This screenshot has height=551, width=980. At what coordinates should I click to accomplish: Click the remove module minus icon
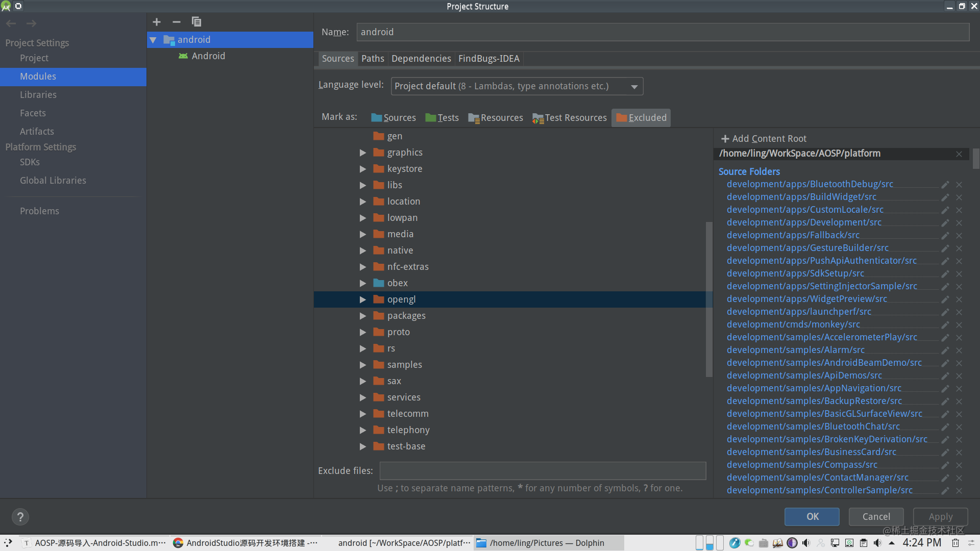click(x=177, y=22)
